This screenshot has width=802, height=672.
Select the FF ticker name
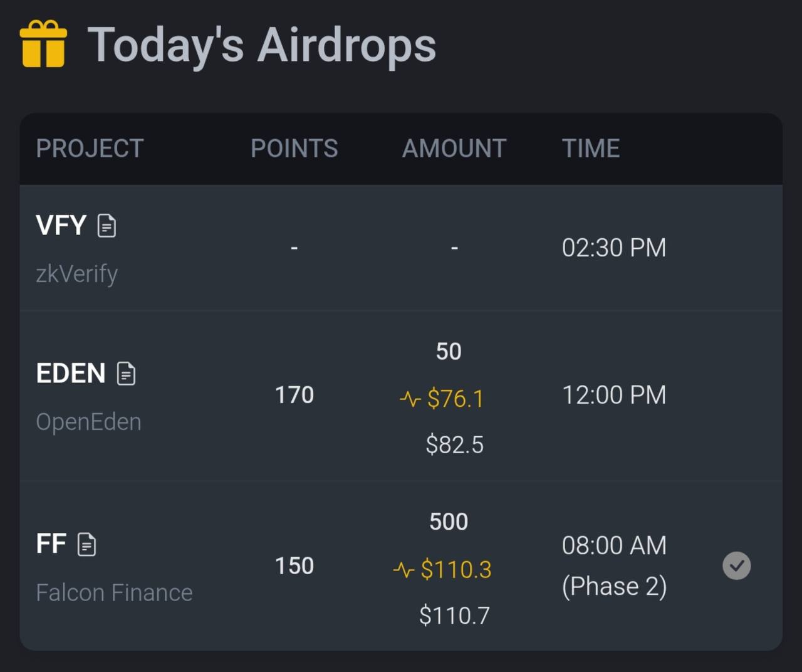tap(51, 543)
